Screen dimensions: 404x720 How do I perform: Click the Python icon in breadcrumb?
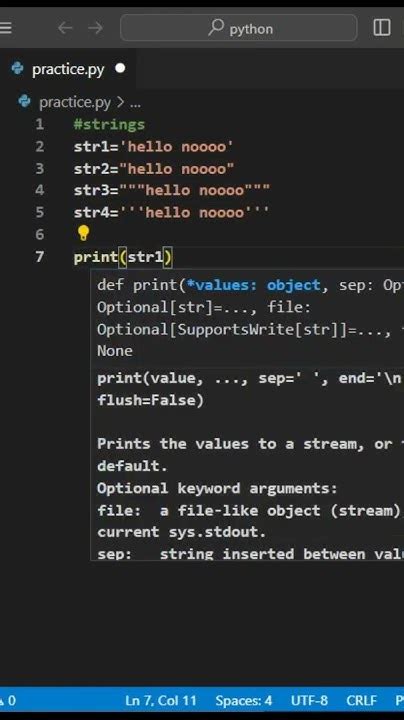pyautogui.click(x=24, y=101)
